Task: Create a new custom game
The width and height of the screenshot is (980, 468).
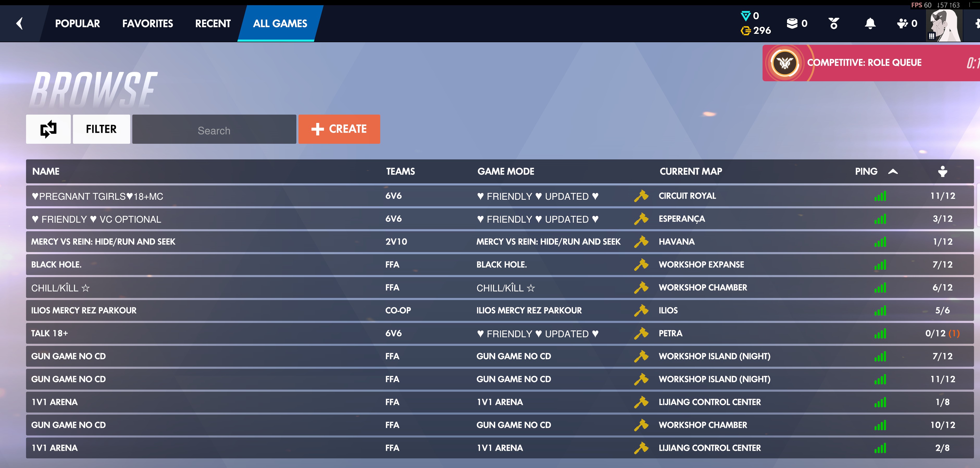Action: pos(339,129)
